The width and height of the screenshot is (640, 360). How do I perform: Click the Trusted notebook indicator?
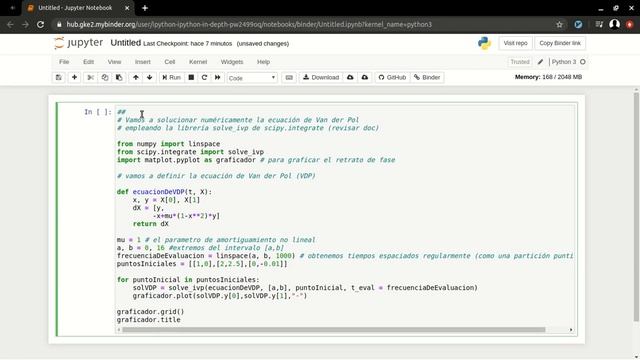520,62
